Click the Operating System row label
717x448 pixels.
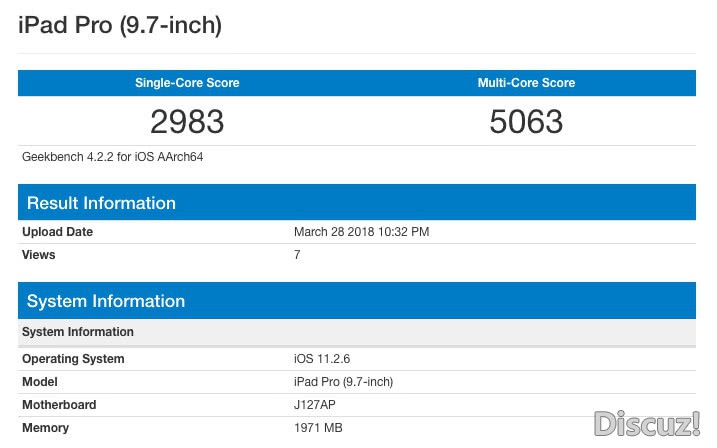pos(73,359)
